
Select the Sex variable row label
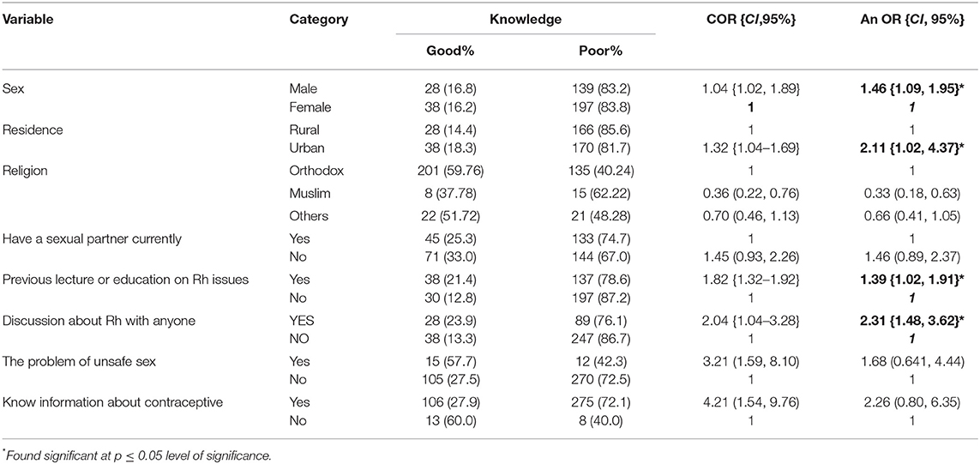13,91
